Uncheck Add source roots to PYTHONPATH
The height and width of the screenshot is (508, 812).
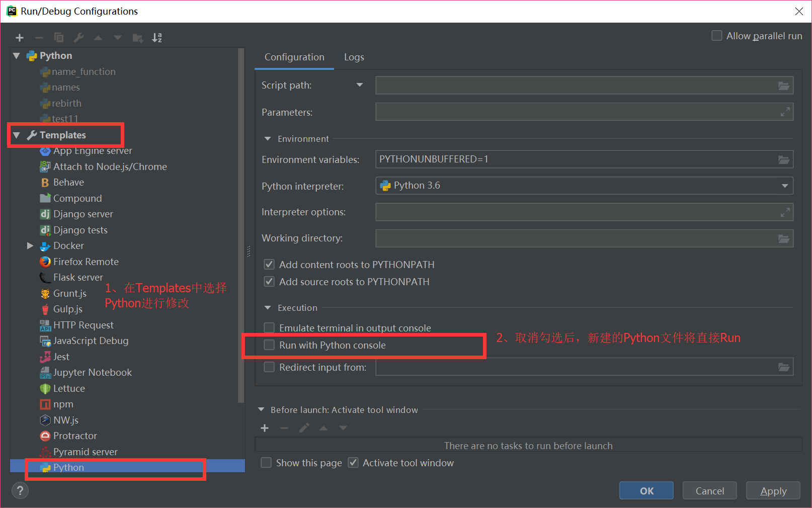coord(269,282)
